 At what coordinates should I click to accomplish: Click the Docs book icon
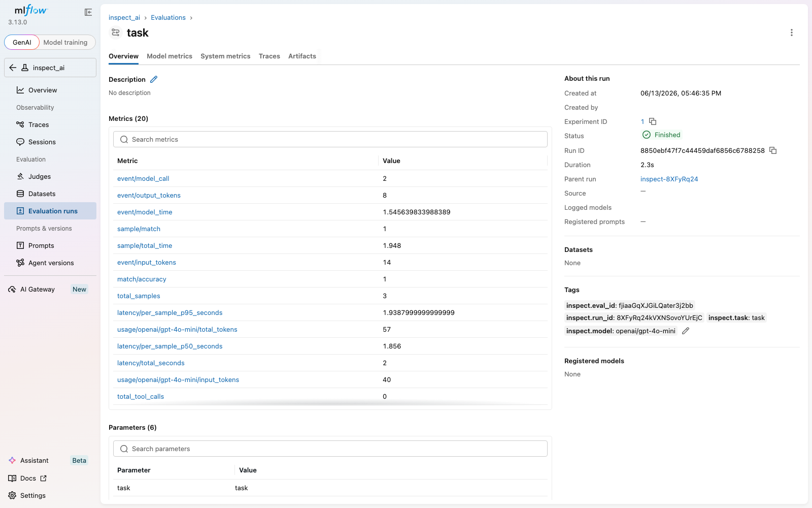(x=12, y=478)
